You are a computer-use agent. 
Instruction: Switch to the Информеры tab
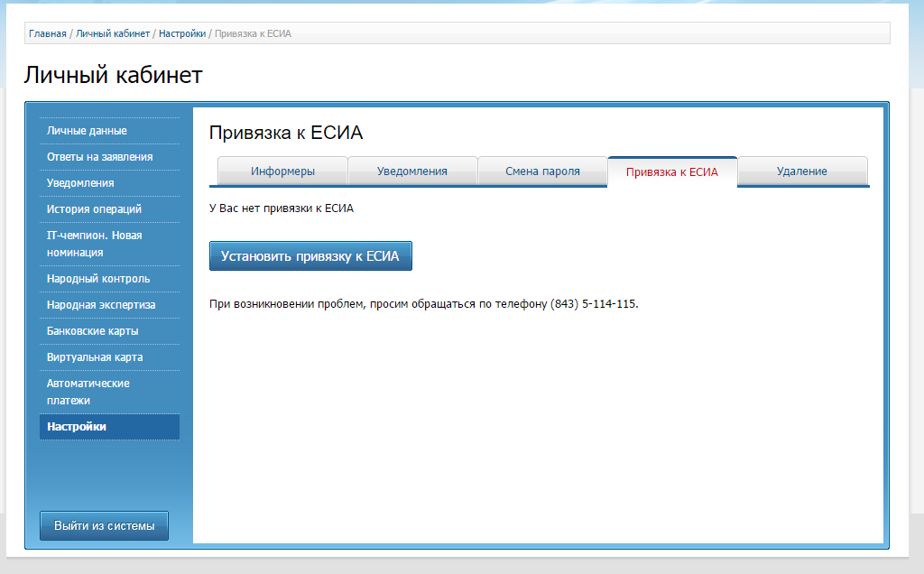coord(282,171)
